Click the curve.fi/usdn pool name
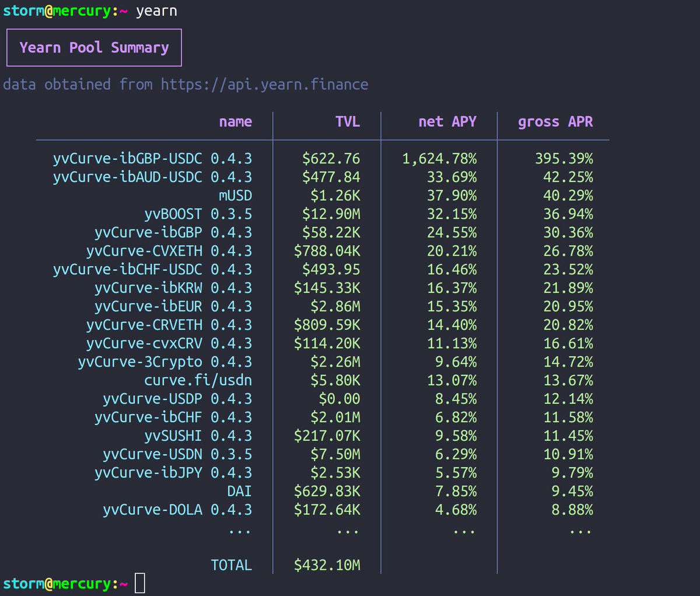 coord(198,381)
